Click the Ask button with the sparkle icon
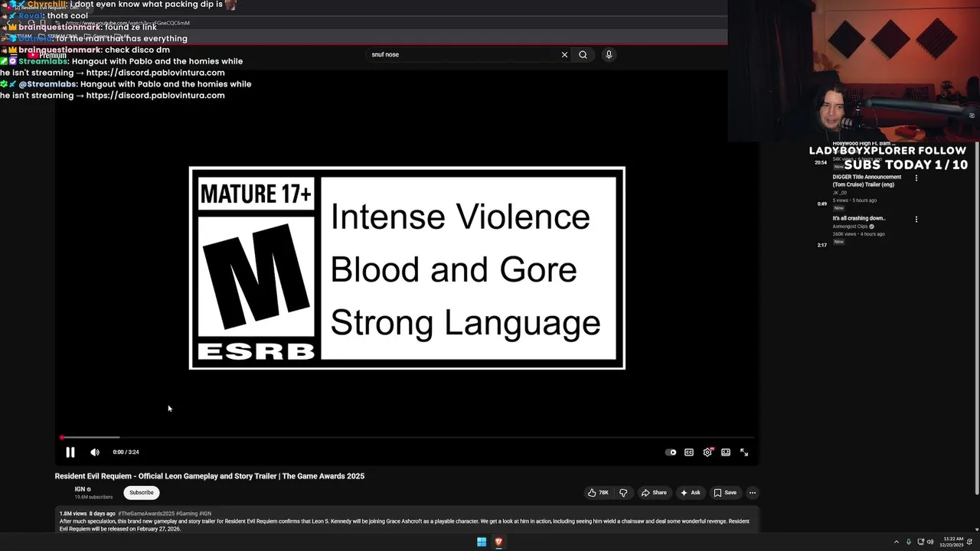The image size is (980, 551). 691,493
